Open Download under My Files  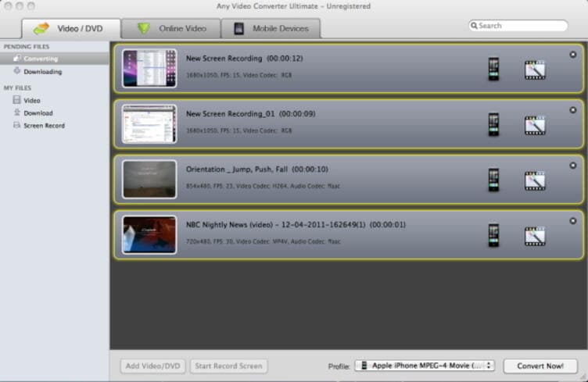pyautogui.click(x=55, y=112)
